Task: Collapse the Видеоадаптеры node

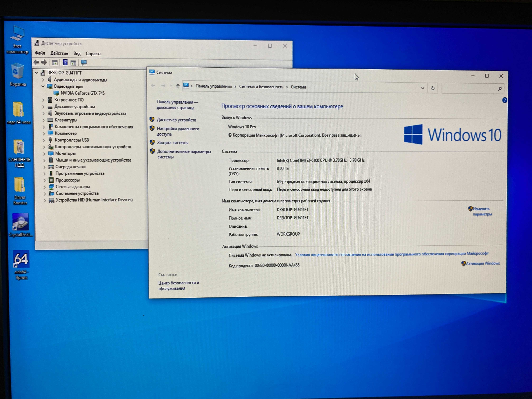Action: pyautogui.click(x=43, y=86)
